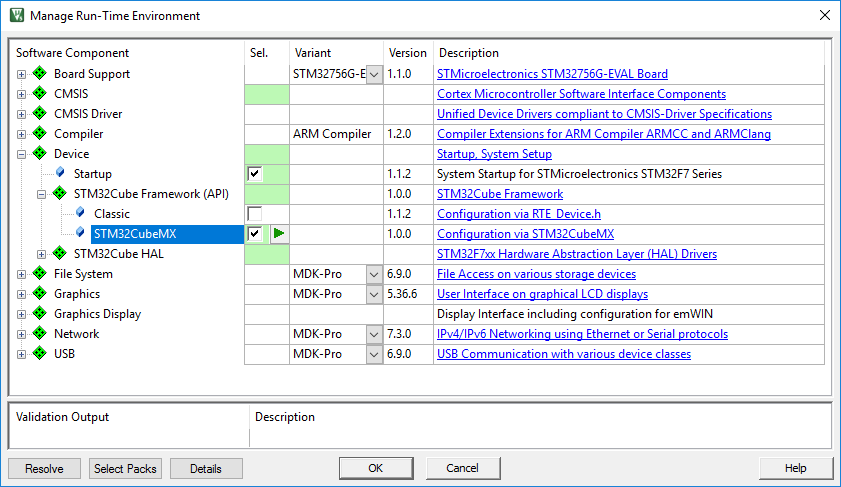
Task: Open Compiler Extensions for ARM Compiler link
Action: [604, 134]
